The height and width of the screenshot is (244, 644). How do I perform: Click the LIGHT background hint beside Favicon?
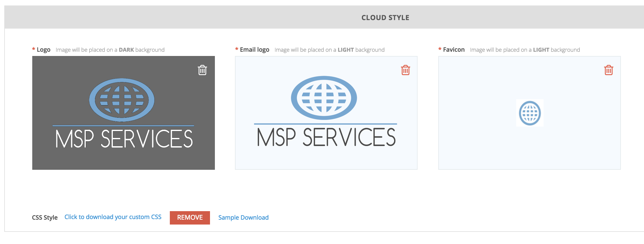[525, 50]
